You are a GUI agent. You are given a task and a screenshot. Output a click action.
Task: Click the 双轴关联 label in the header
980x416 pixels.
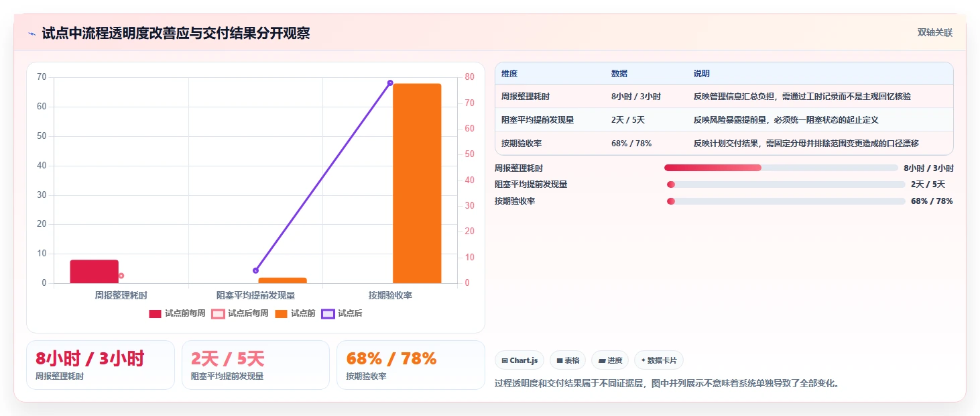point(935,33)
